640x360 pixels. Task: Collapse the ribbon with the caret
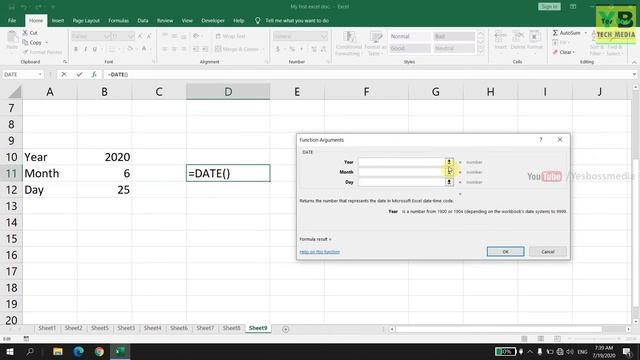pyautogui.click(x=634, y=62)
